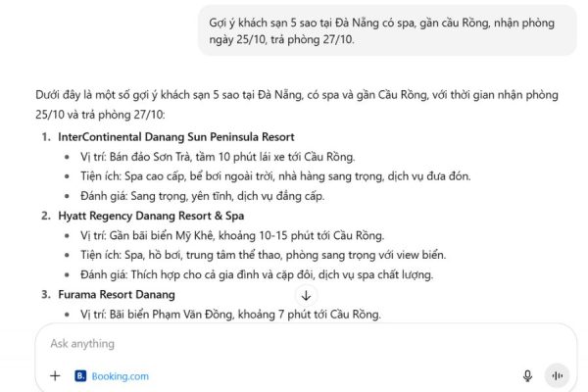
Task: Click the Booking.com logo icon
Action: tap(80, 375)
